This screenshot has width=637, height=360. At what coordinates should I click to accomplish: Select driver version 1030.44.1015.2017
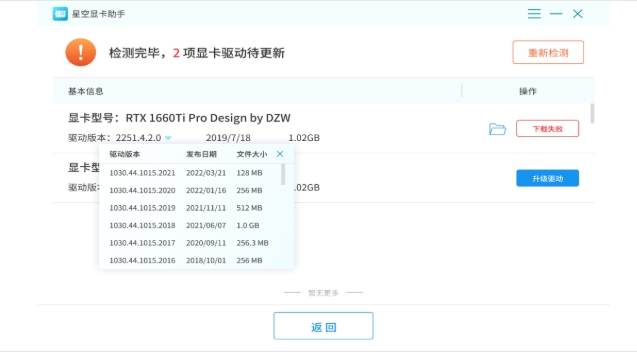142,243
